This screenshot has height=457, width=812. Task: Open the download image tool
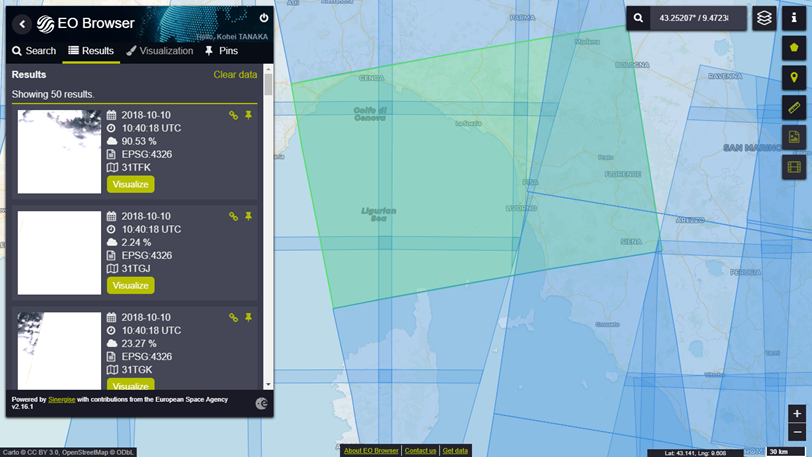pos(794,137)
